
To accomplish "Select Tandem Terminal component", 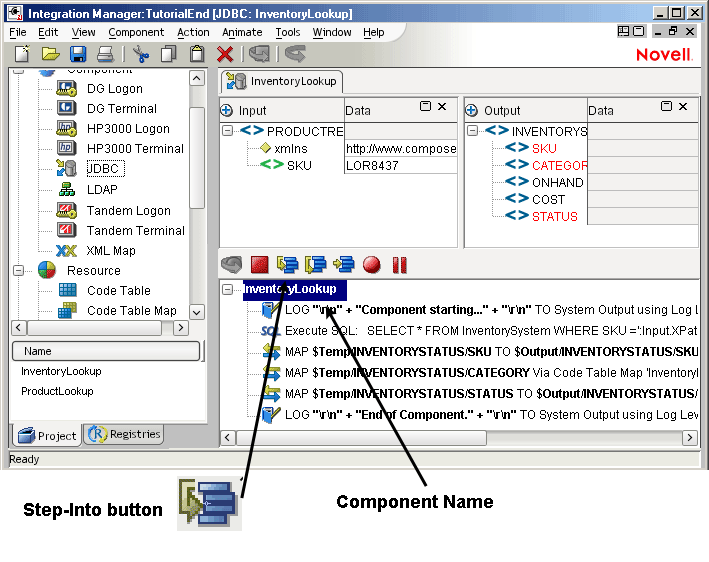I will click(136, 231).
